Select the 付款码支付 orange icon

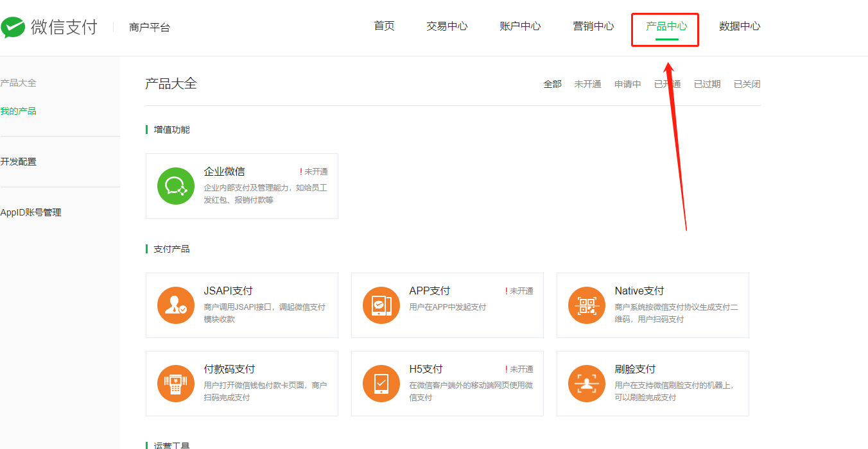pyautogui.click(x=176, y=384)
